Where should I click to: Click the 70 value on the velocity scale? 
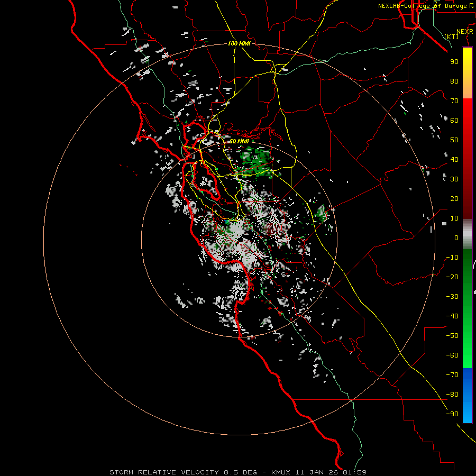(454, 101)
